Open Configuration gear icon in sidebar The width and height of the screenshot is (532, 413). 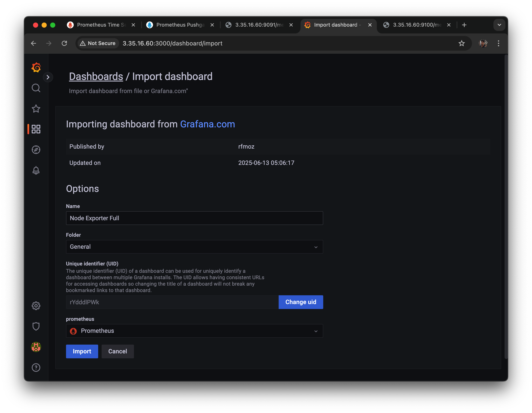(x=36, y=306)
